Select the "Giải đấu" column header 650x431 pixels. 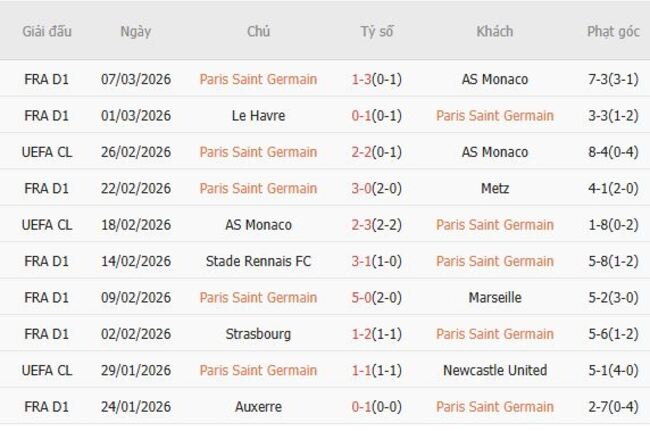(47, 31)
